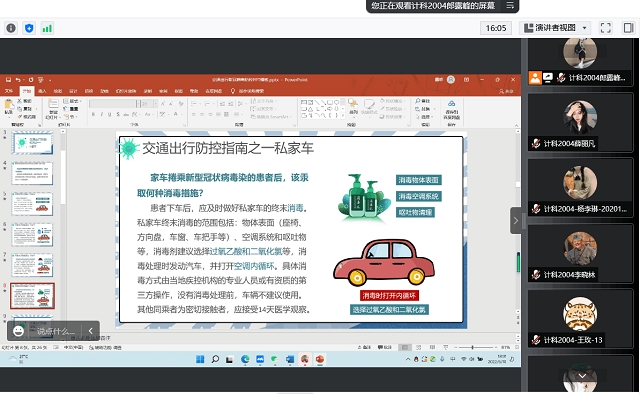Open the 幻灯片放映 (Slide Show) tab
This screenshot has width=640, height=394.
126,91
